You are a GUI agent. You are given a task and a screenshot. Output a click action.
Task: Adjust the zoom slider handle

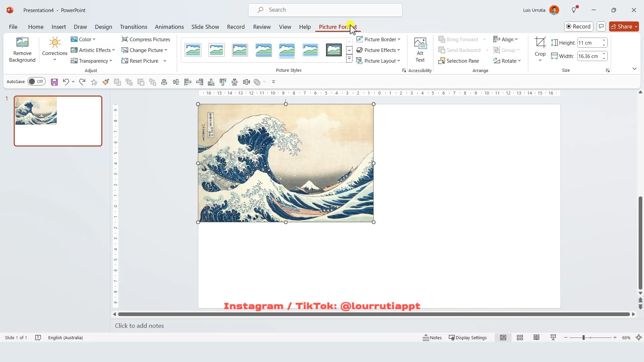pyautogui.click(x=583, y=338)
